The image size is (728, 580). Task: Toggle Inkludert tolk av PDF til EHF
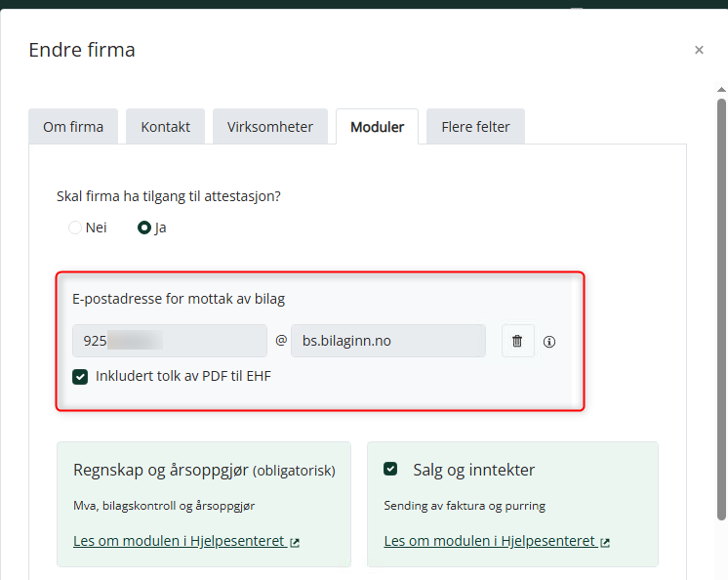tap(80, 377)
